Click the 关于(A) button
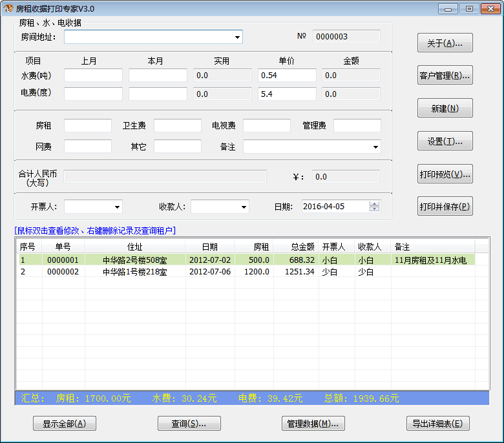 coord(445,43)
